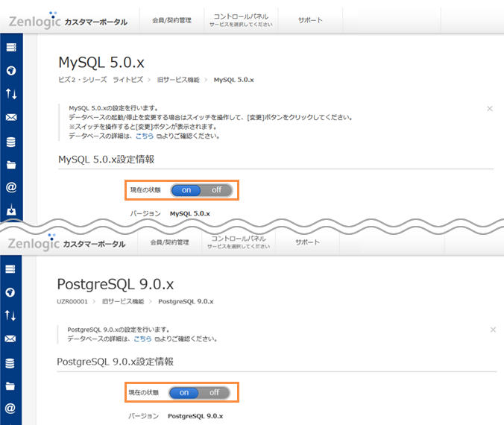Click version value PostgreSQL 9.0.x
504x425 pixels.
pos(195,416)
